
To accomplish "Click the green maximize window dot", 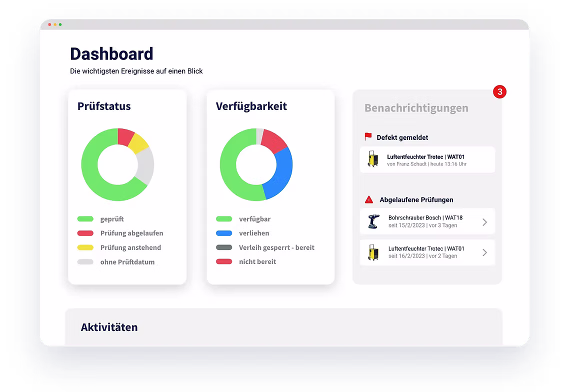I will tap(60, 24).
